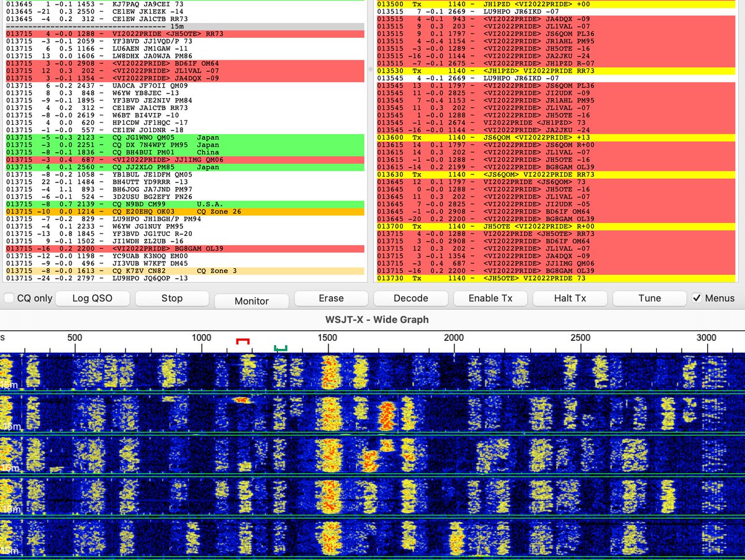Select decode row 3D2USU BG2EFY PN26
Image resolution: width=745 pixels, height=560 pixels.
tap(184, 197)
